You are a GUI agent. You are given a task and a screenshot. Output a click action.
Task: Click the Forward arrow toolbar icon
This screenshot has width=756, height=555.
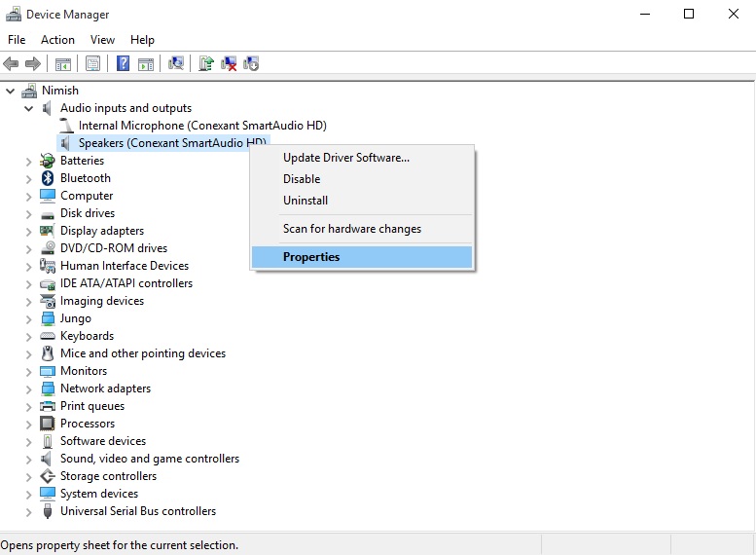click(33, 63)
